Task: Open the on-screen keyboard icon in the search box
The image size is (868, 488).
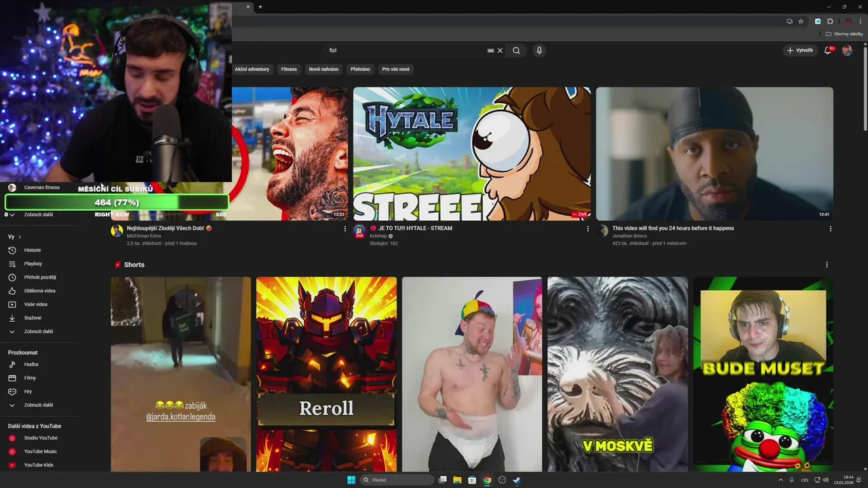Action: click(490, 50)
